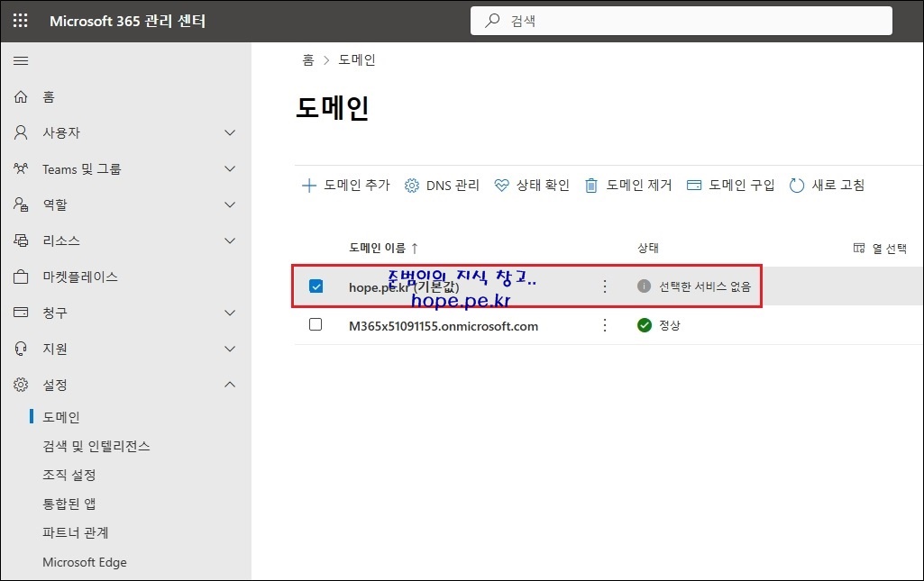Viewport: 924px width, 581px height.
Task: Go to 홈 via the sidebar label
Action: tap(49, 96)
